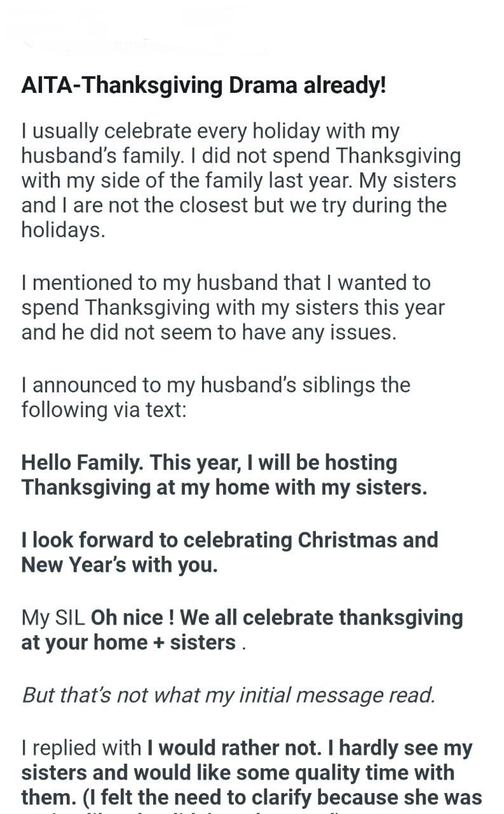
Task: Click the bold line 'sisters and would like some quality time'
Action: [x=238, y=773]
